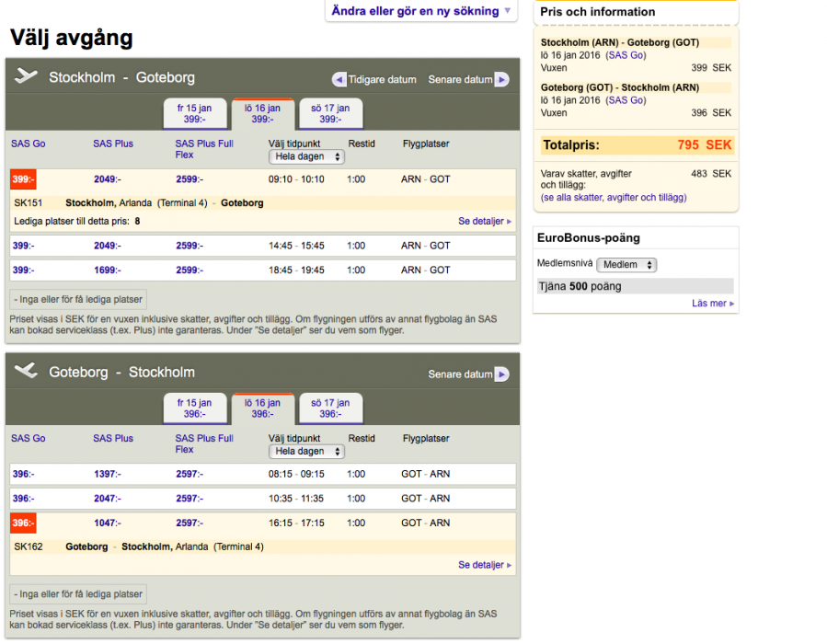The height and width of the screenshot is (644, 827).
Task: Click the SAS Go link under Goteborg (GOT) - Stockholm (ARN)
Action: [x=626, y=100]
